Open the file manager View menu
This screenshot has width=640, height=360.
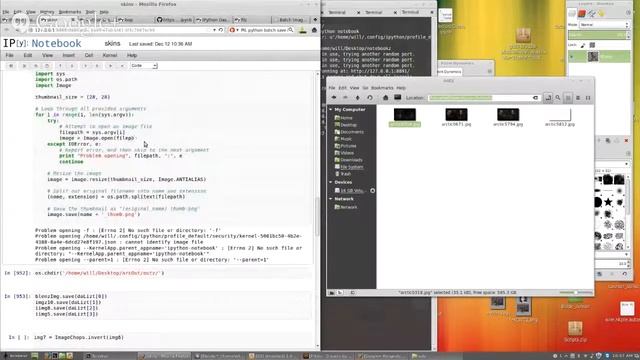tap(354, 88)
